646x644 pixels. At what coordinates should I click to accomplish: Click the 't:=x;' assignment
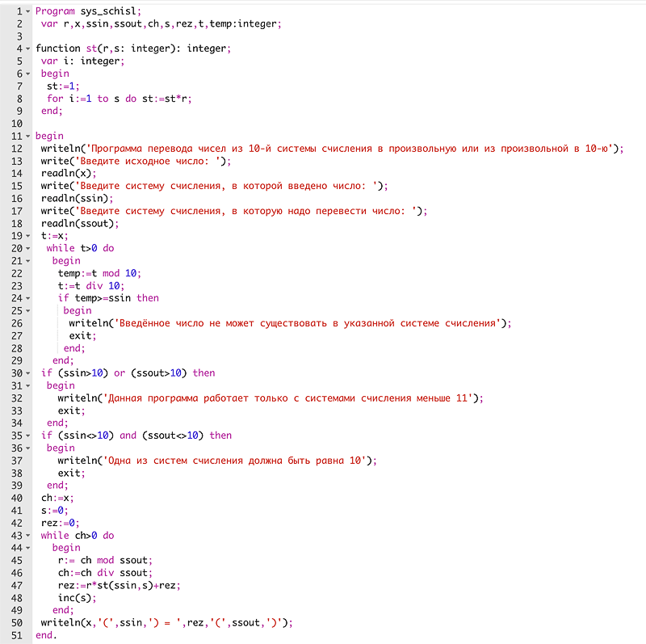(55, 236)
